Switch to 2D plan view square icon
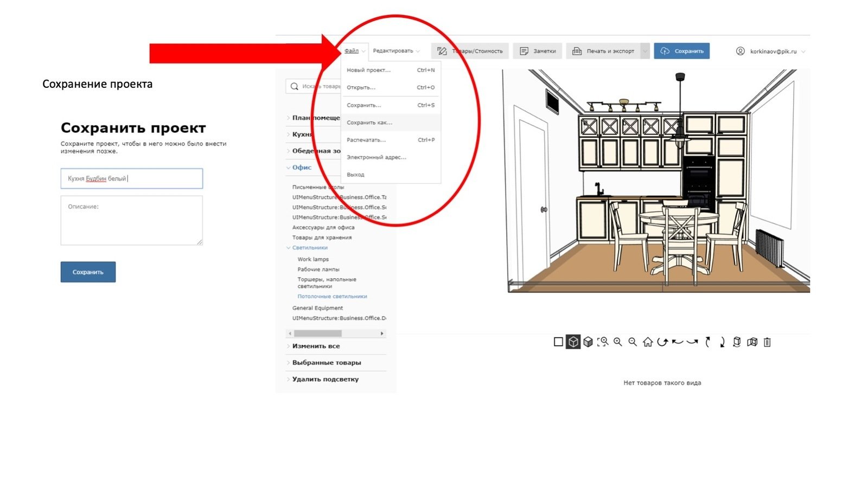868x488 pixels. click(x=558, y=342)
